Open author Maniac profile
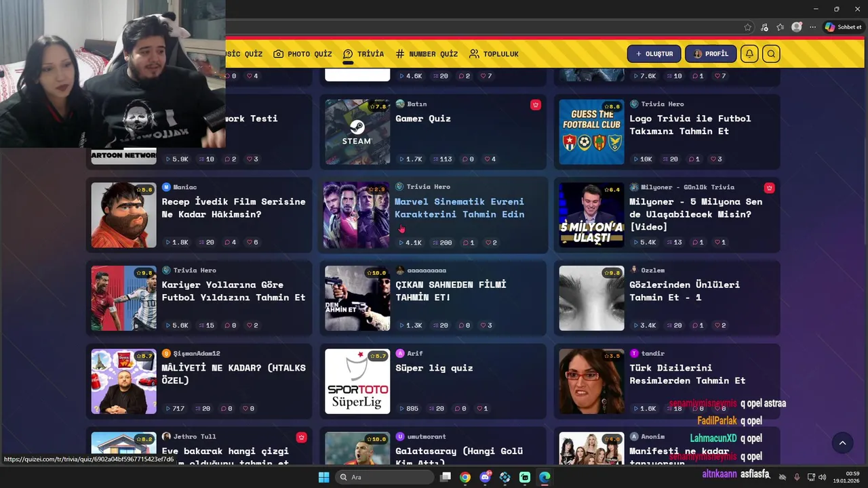This screenshot has height=488, width=868. [x=179, y=187]
